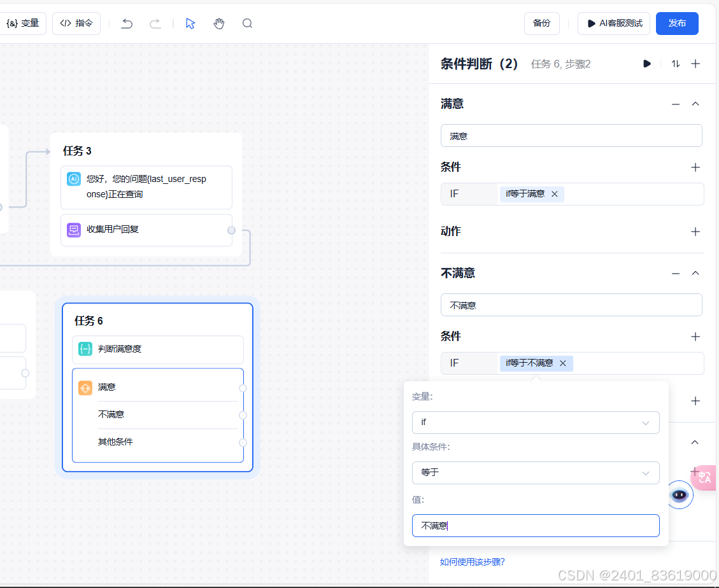Open the canvas search magnifier
This screenshot has width=719, height=588.
tap(247, 24)
